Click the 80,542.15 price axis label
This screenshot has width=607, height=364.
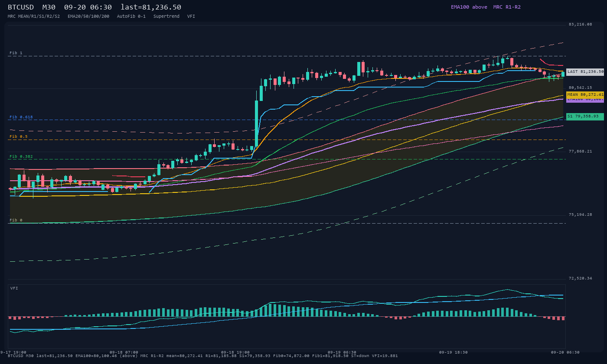click(x=580, y=88)
